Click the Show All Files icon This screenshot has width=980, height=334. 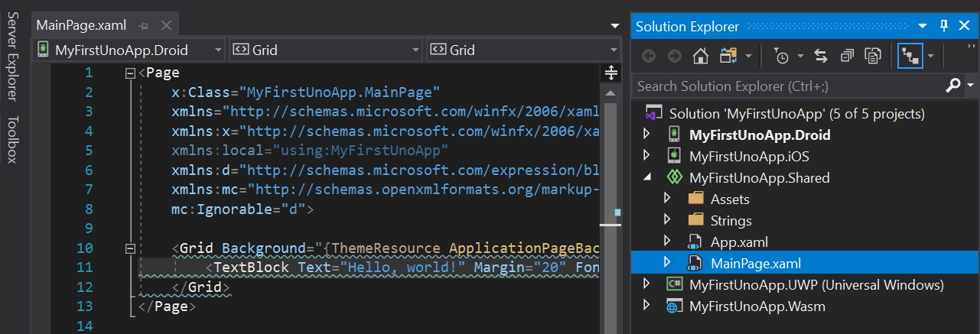coord(873,56)
